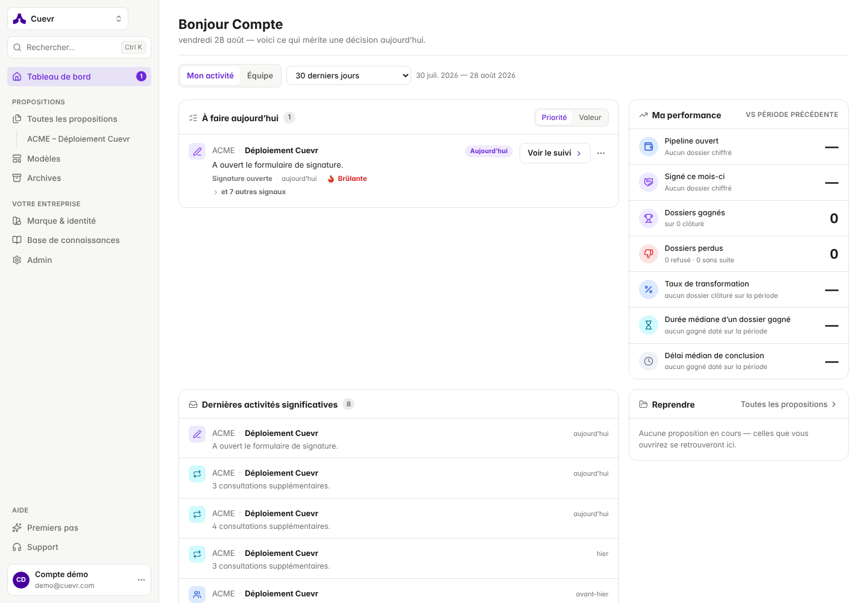Open Toutes les propositions link in Reprendre
The image size is (868, 603).
tap(788, 405)
